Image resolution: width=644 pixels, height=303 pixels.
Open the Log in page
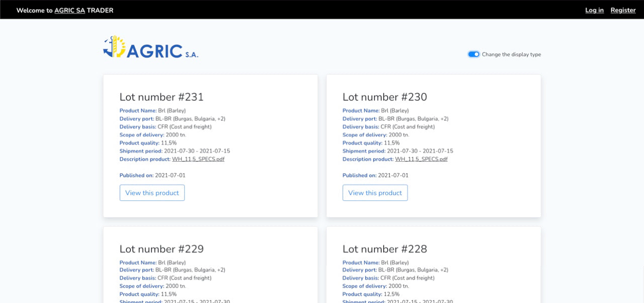tap(594, 10)
